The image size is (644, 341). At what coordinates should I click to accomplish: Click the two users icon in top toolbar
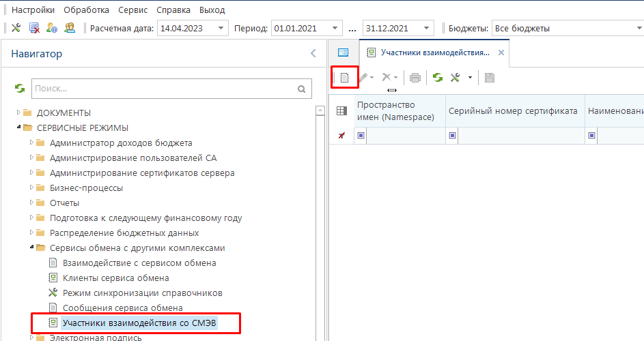tap(70, 28)
